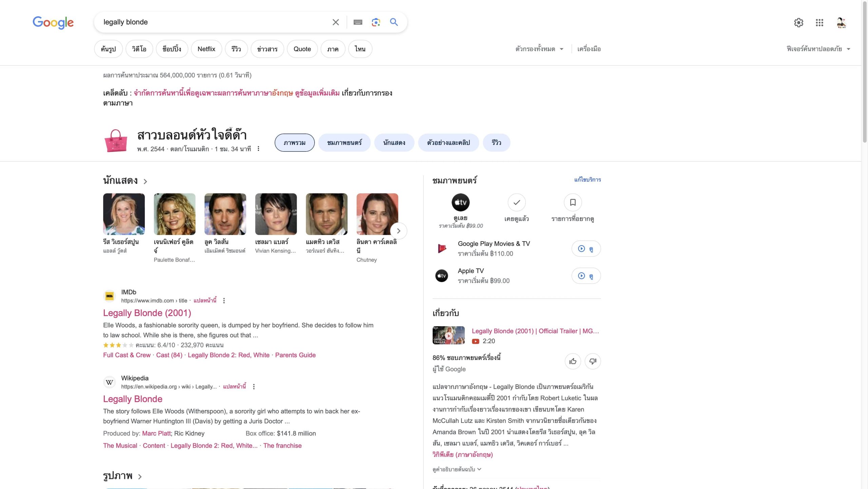Expand the all filters dropdown
The image size is (868, 489).
[x=539, y=49]
